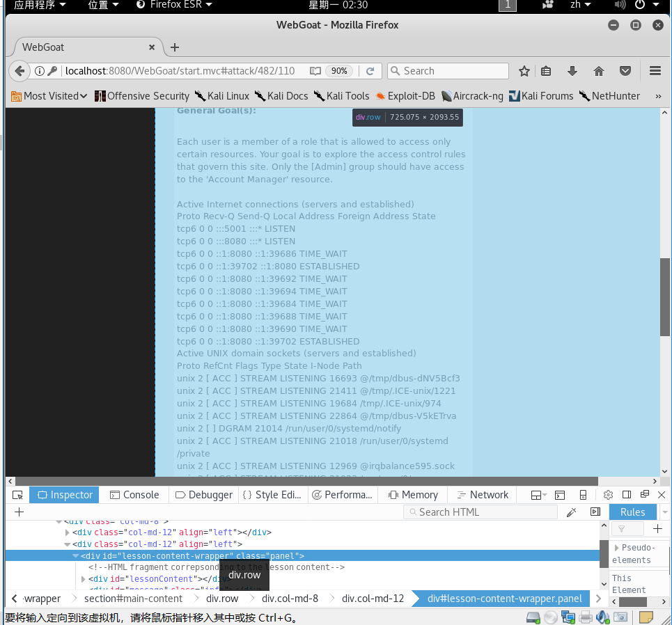This screenshot has width=672, height=625.
Task: Dock devtools to side of browser window
Action: tap(627, 496)
